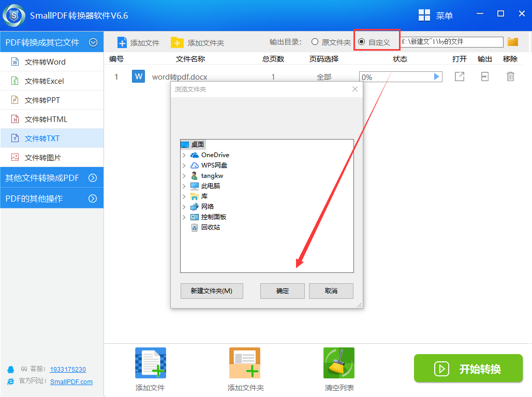This screenshot has height=397, width=532.
Task: Select 桌面 in folder tree
Action: click(x=198, y=145)
